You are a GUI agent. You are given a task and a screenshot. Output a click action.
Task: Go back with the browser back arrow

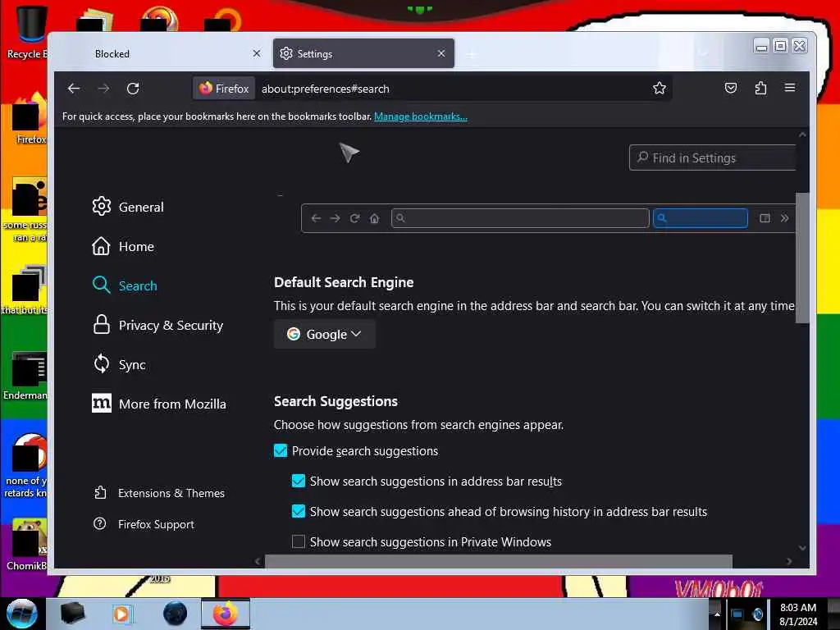click(74, 89)
